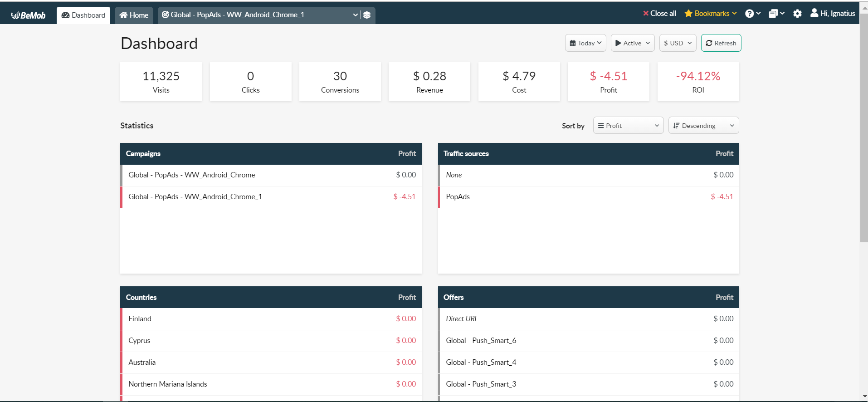Open the Sort by Profit dropdown
The height and width of the screenshot is (402, 868).
point(628,126)
